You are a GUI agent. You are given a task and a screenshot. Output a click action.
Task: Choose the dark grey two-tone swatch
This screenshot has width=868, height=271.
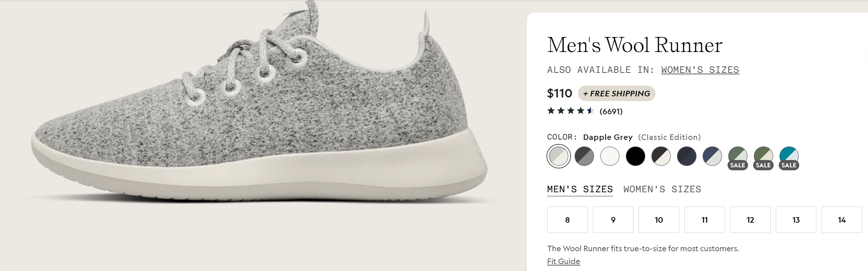coord(584,156)
